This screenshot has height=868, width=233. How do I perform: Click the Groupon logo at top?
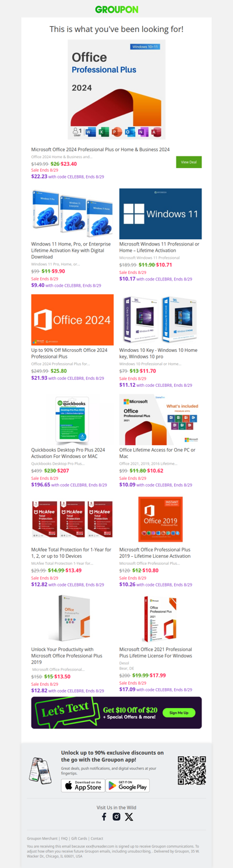point(116,9)
